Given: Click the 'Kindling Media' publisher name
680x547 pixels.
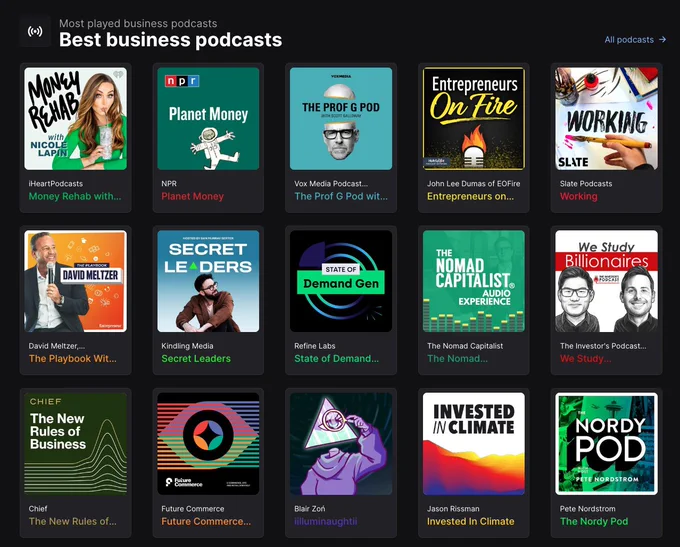Looking at the screenshot, I should [187, 346].
